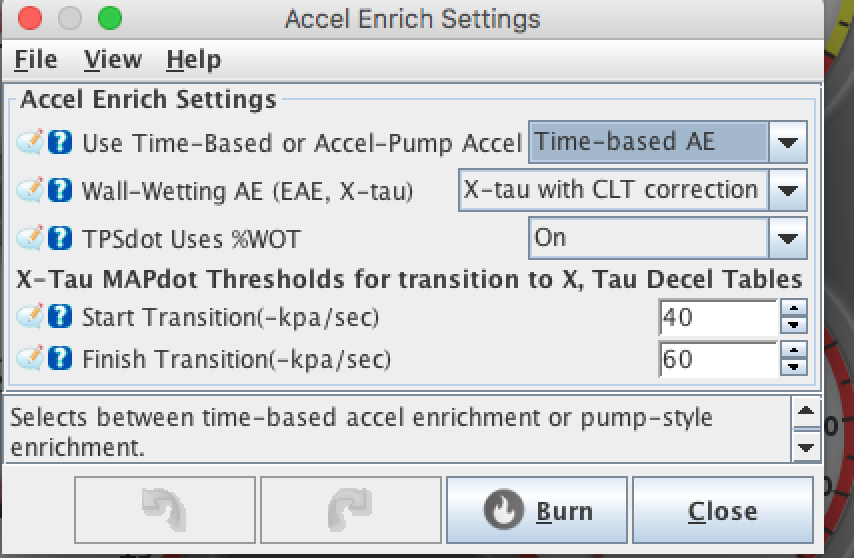Click the edit note icon beside Use Time-Based Accel
The image size is (854, 558).
point(29,143)
